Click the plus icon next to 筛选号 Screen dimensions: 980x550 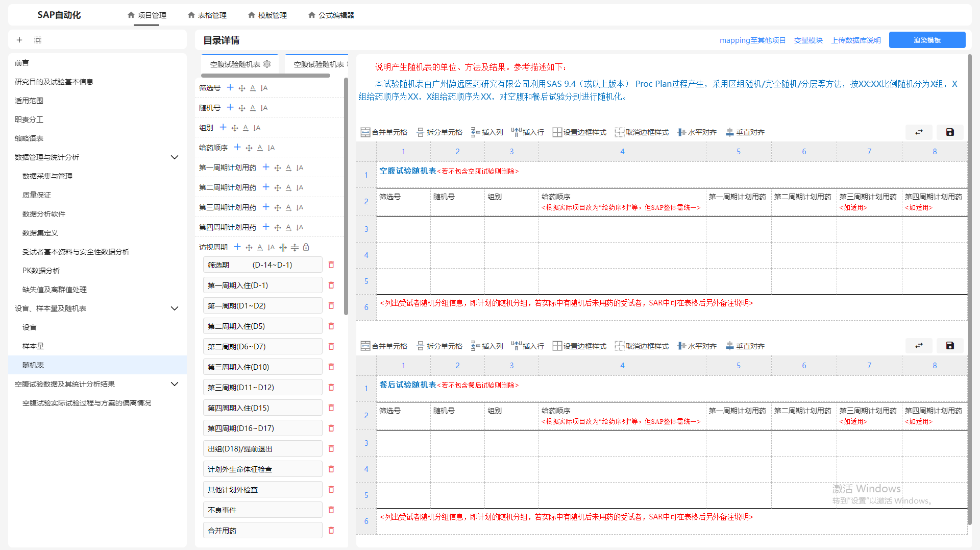pyautogui.click(x=230, y=88)
